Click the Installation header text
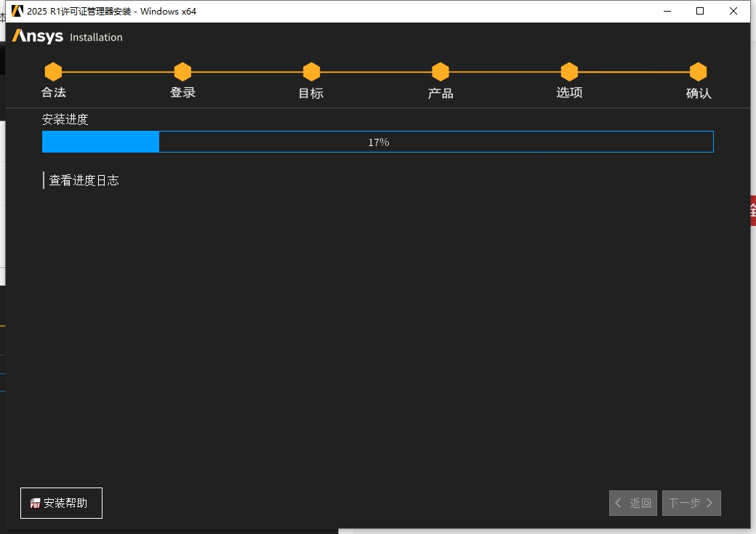 point(96,37)
